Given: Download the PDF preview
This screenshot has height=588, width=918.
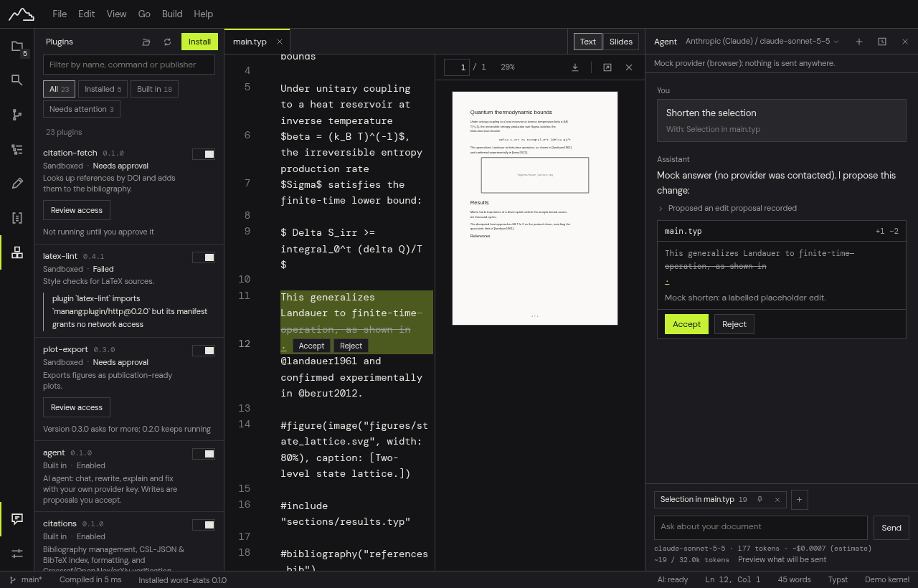Looking at the screenshot, I should (x=575, y=67).
